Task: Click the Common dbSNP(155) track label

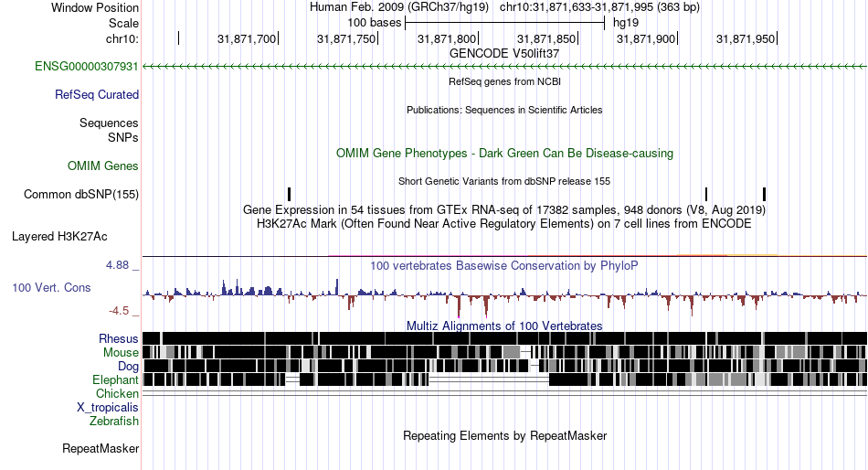Action: click(x=81, y=195)
